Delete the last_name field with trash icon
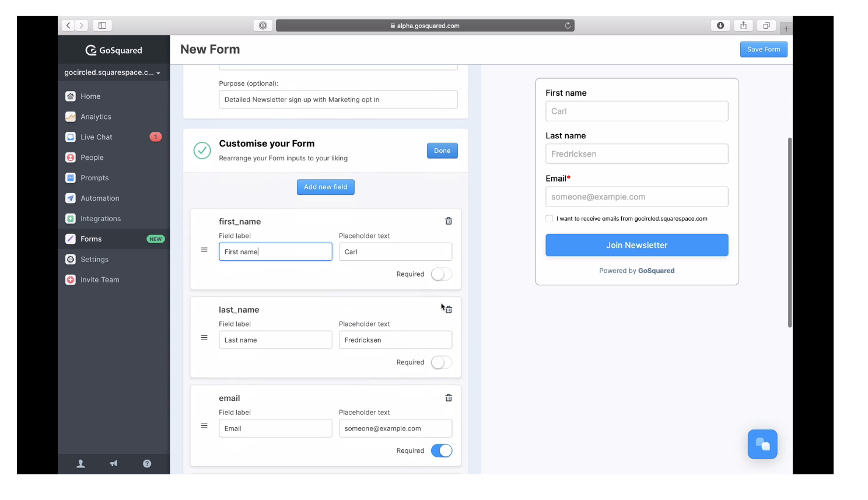Screen dimensions: 868x500 coord(449,310)
